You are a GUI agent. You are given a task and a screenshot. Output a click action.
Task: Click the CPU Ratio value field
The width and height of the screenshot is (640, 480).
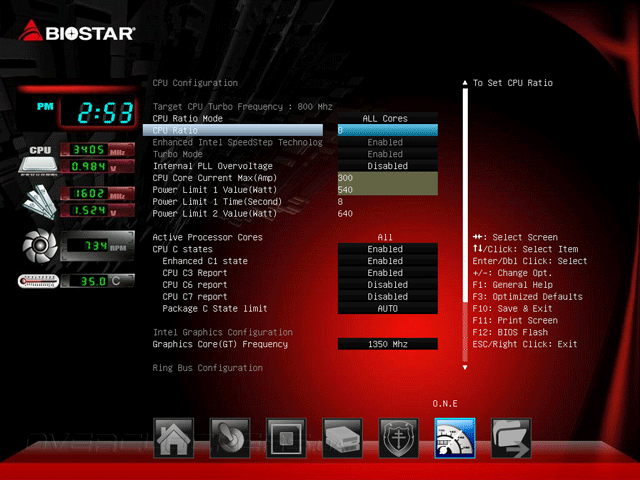388,130
